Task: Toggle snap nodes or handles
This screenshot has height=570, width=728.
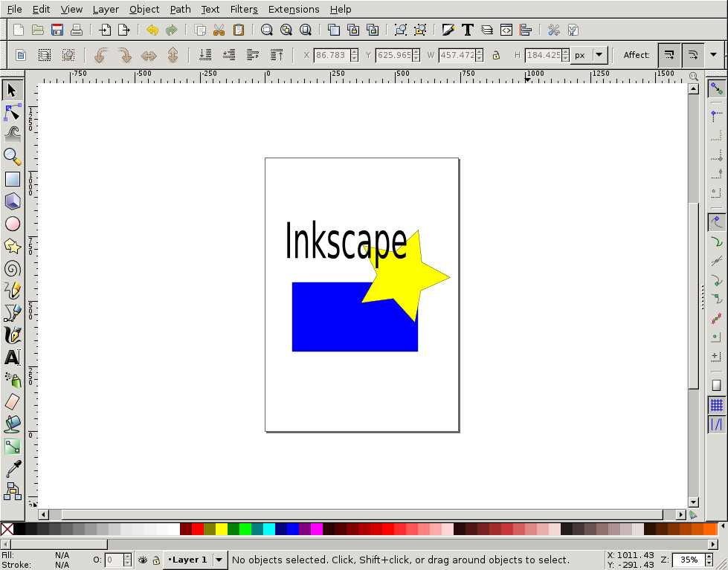Action: 717,223
